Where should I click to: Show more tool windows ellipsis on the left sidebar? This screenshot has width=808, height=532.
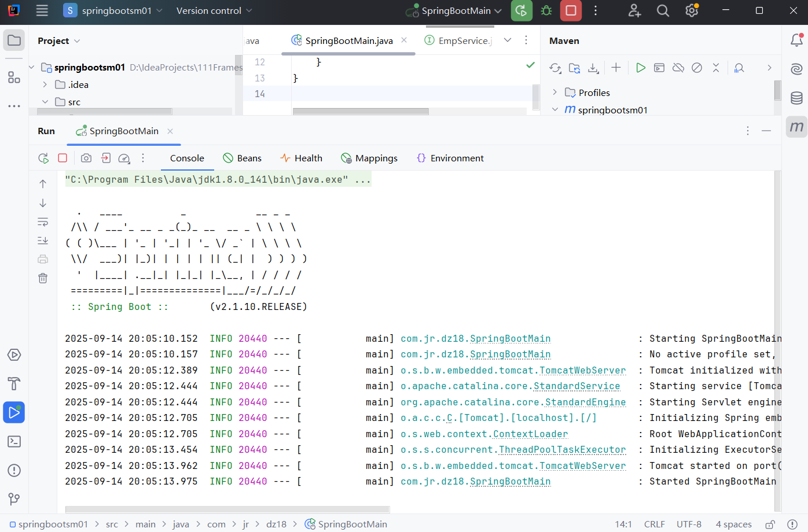[x=14, y=106]
